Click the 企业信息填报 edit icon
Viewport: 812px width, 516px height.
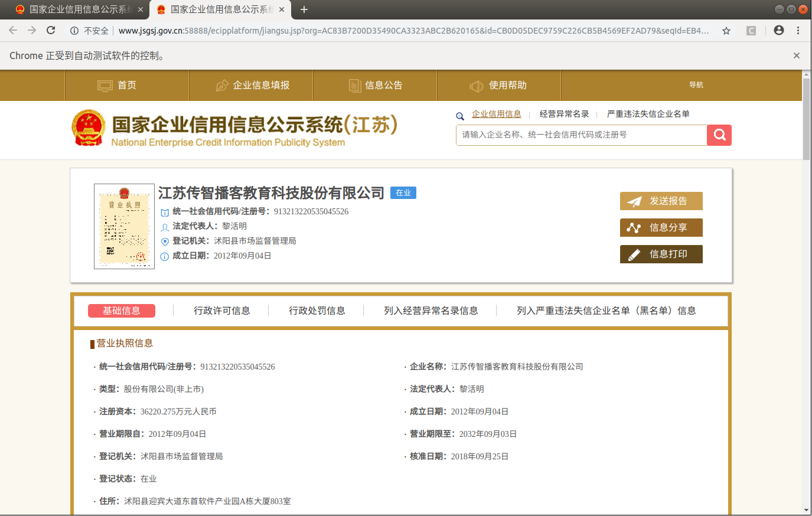tap(222, 86)
